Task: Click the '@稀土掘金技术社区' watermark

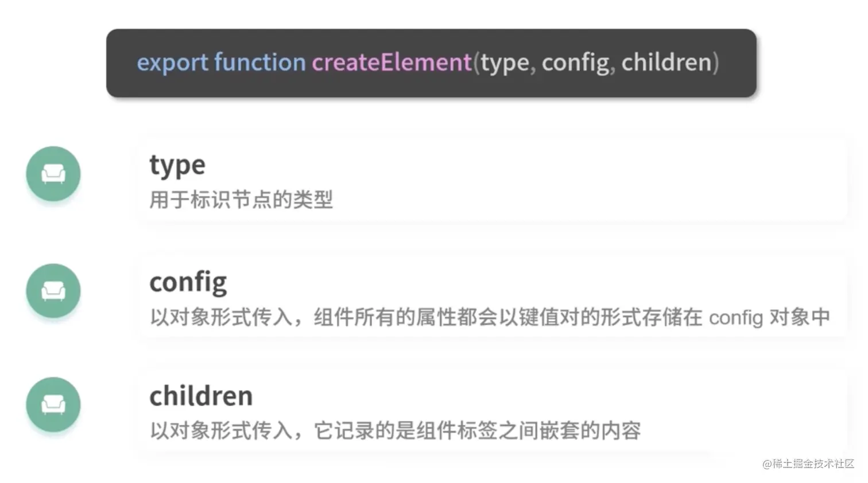Action: 808,463
